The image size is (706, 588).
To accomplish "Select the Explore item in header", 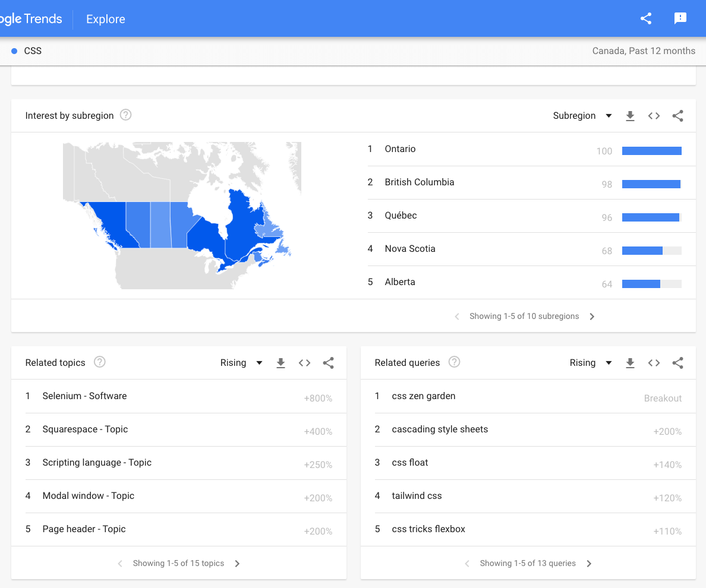I will point(106,19).
